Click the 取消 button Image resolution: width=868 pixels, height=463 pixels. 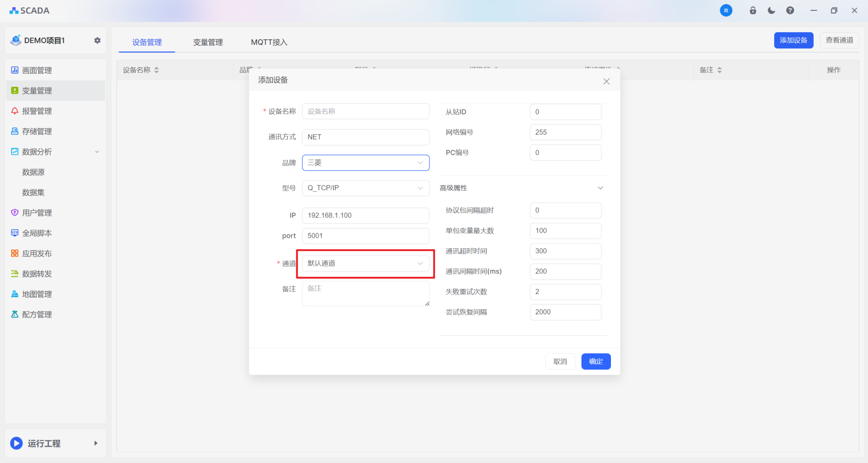tap(560, 361)
